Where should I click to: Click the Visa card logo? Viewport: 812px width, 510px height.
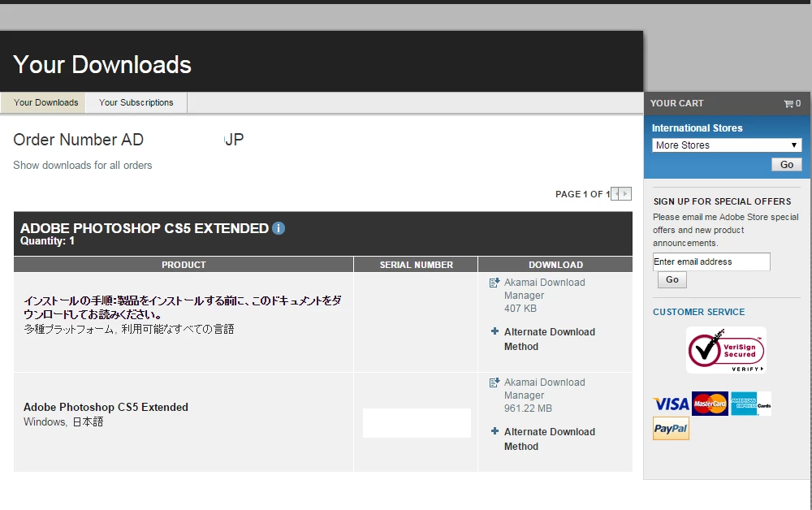[x=672, y=404]
